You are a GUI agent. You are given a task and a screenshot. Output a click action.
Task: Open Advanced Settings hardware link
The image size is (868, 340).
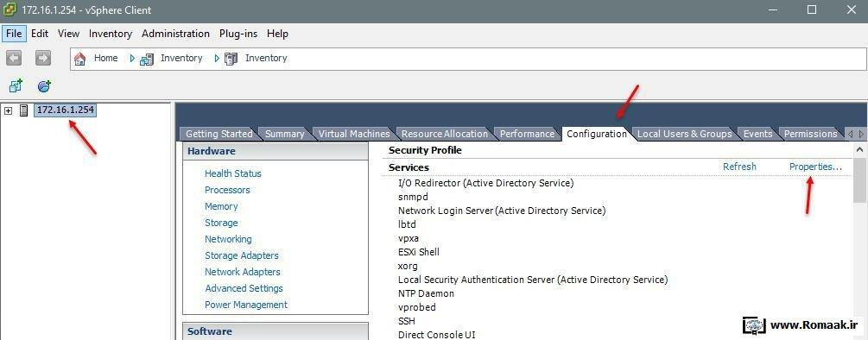(244, 288)
